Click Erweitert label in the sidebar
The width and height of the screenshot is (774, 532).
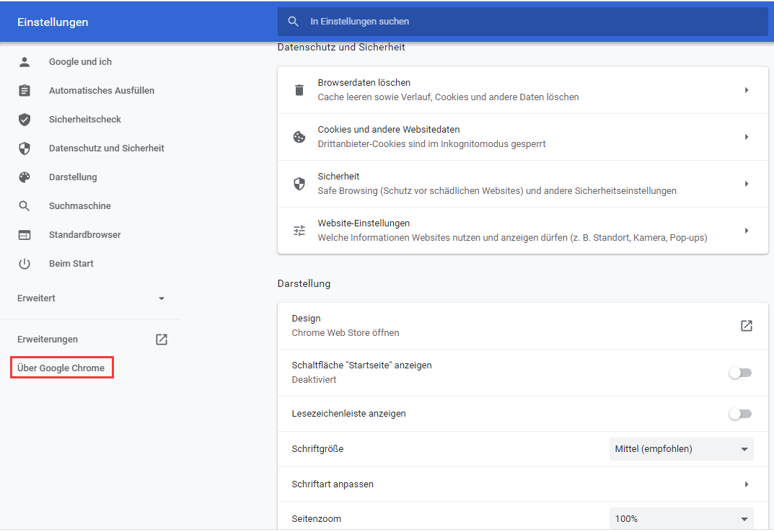pyautogui.click(x=36, y=298)
